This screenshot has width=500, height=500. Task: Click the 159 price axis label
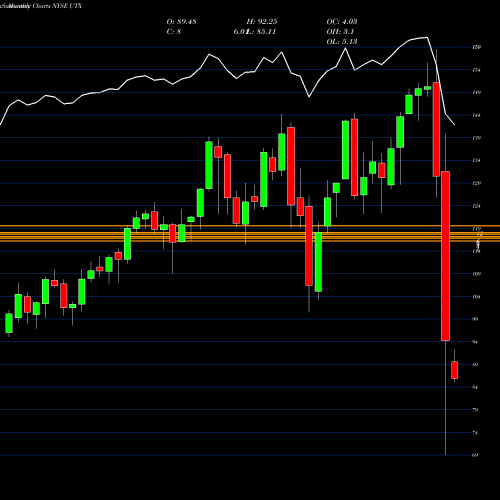(x=476, y=47)
